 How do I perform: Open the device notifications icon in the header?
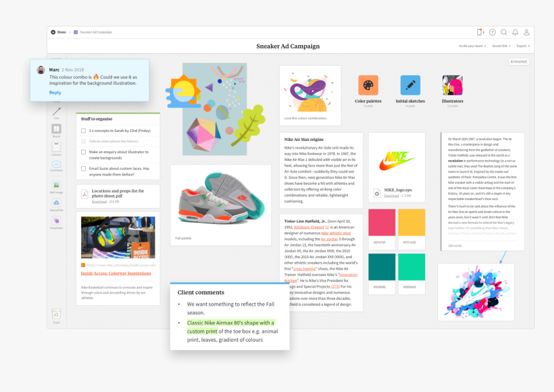click(480, 32)
